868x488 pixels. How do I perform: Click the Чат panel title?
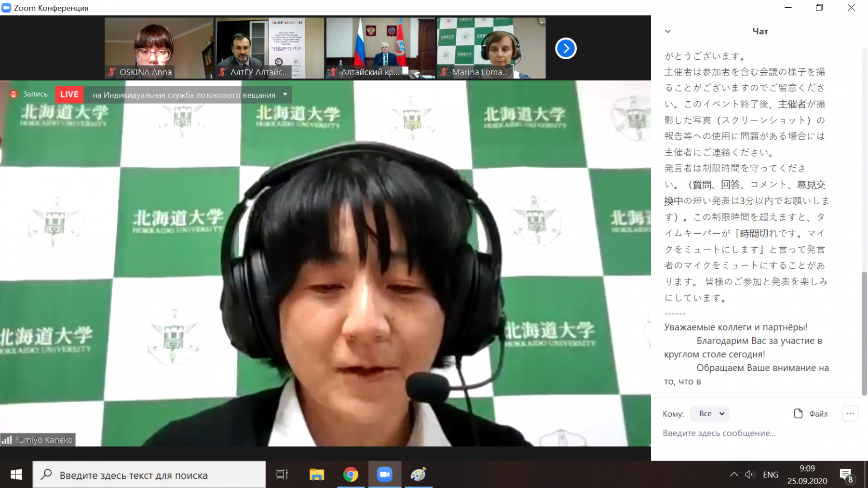point(760,31)
